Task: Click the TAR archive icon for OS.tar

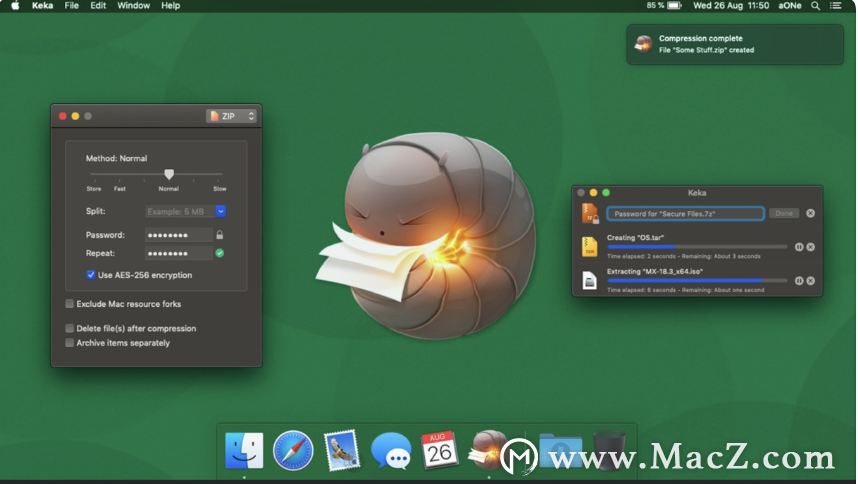Action: click(589, 247)
